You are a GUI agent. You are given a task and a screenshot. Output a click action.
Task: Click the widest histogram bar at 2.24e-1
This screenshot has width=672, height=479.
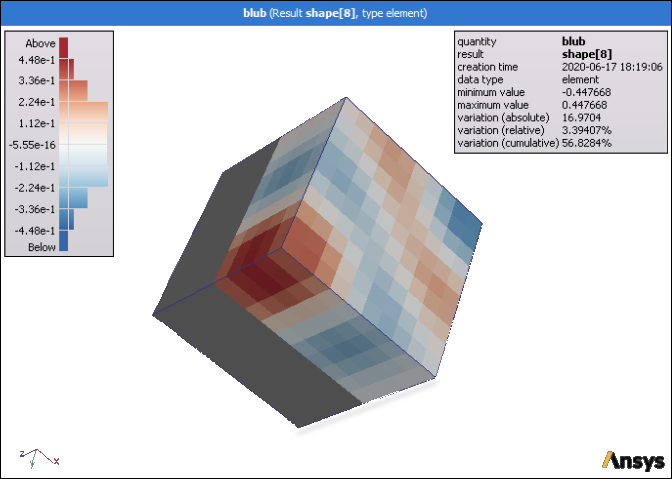(84, 112)
